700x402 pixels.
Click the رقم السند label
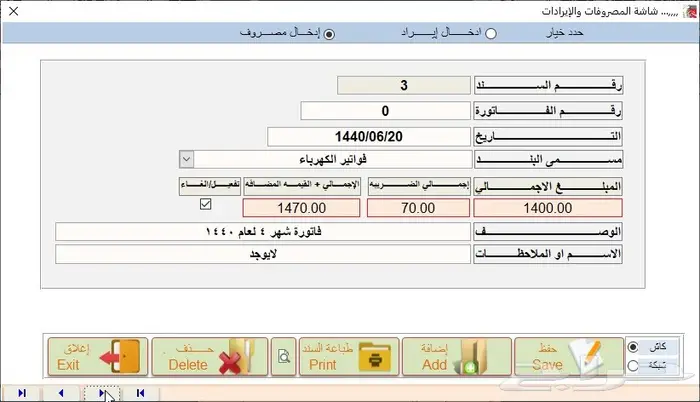[x=548, y=85]
